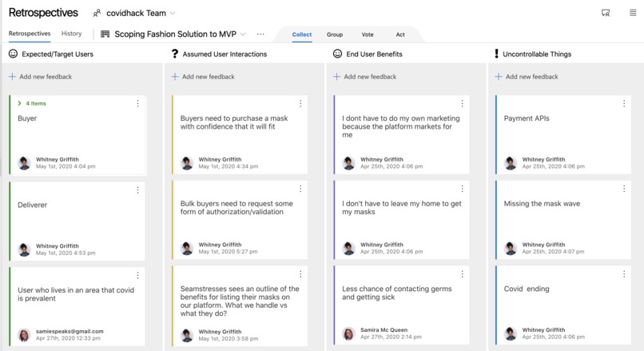Click the samiespeaks@gmail.com author name

70,331
